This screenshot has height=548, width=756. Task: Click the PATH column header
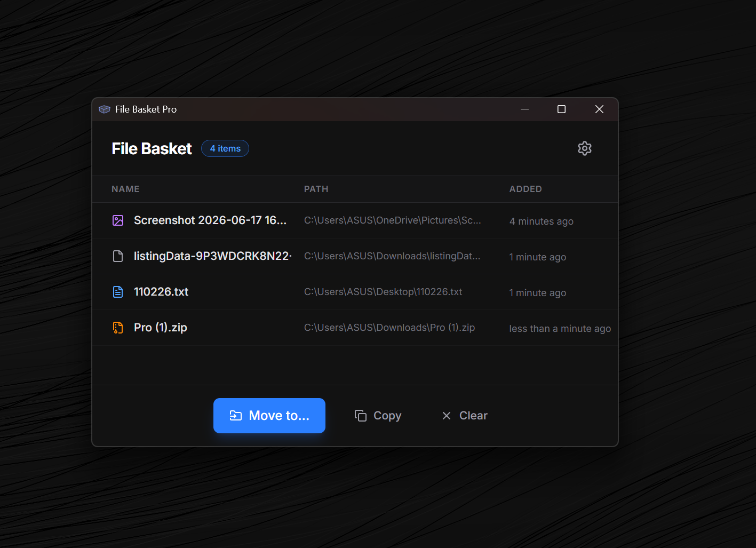pyautogui.click(x=316, y=189)
